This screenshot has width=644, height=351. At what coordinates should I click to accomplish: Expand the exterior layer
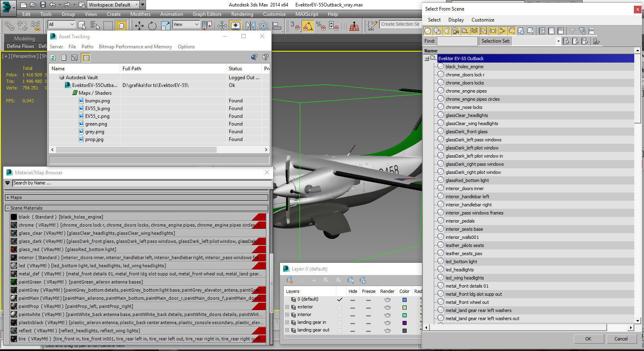(x=287, y=307)
